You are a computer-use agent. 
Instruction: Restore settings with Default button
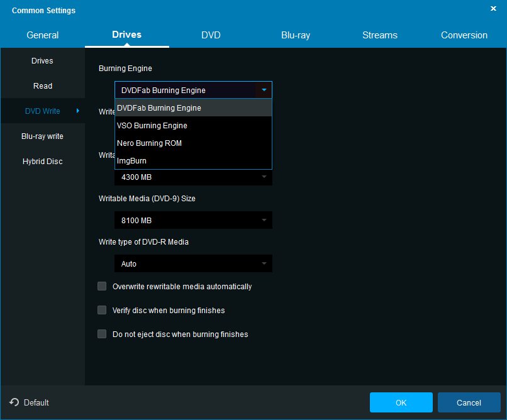tap(29, 402)
